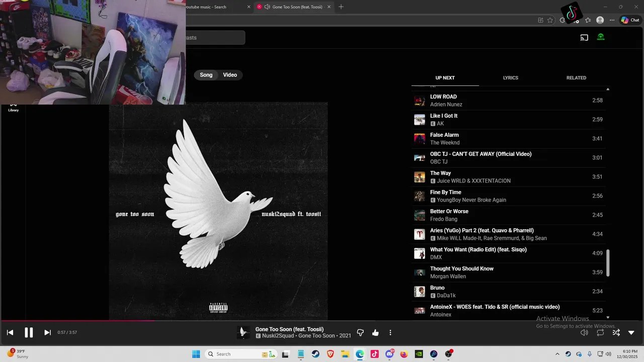
Task: Click the queue scrollbar thumb
Action: [x=608, y=263]
